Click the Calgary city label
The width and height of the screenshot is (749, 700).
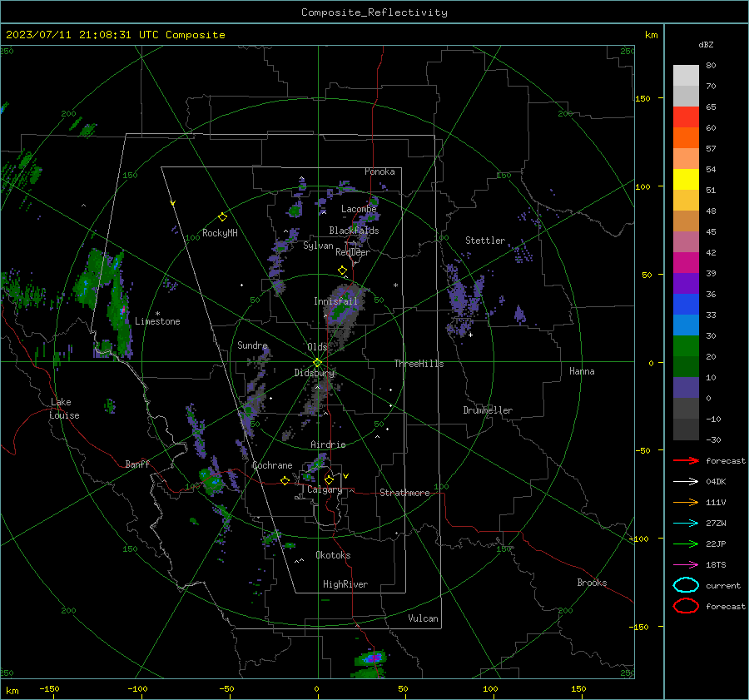click(x=325, y=489)
